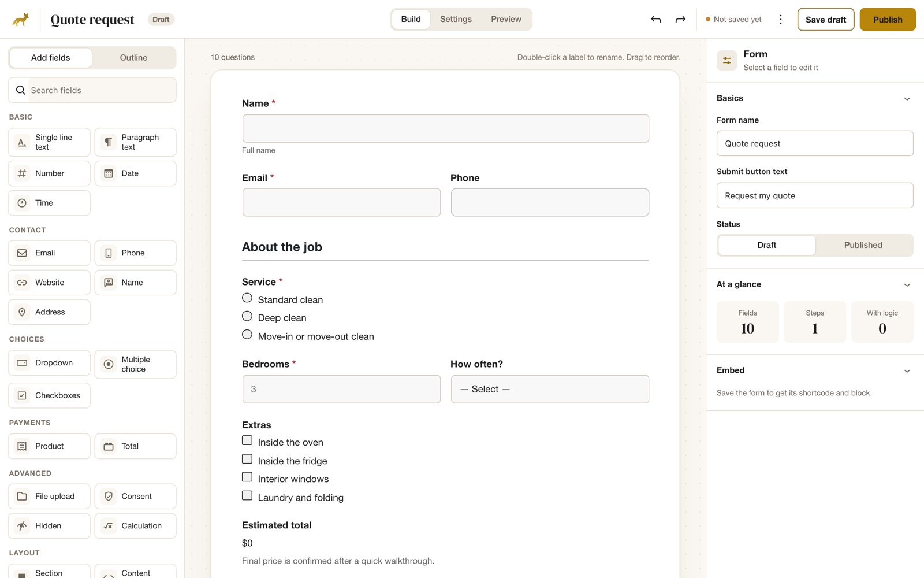Add an Email contact field
The width and height of the screenshot is (924, 578).
pos(49,253)
